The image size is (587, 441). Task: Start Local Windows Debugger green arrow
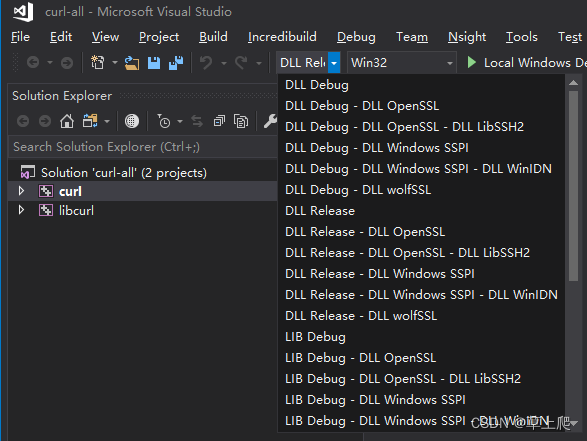pos(472,62)
